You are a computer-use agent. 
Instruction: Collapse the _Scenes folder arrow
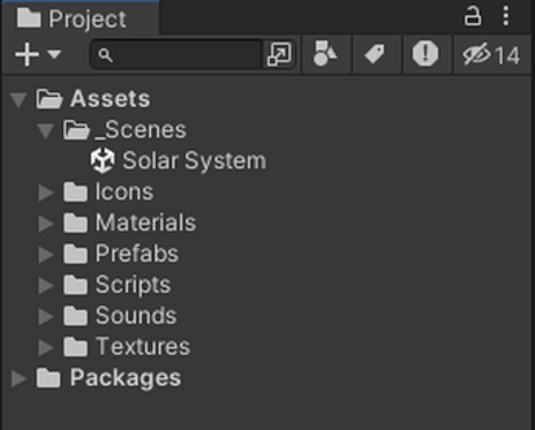coord(45,131)
